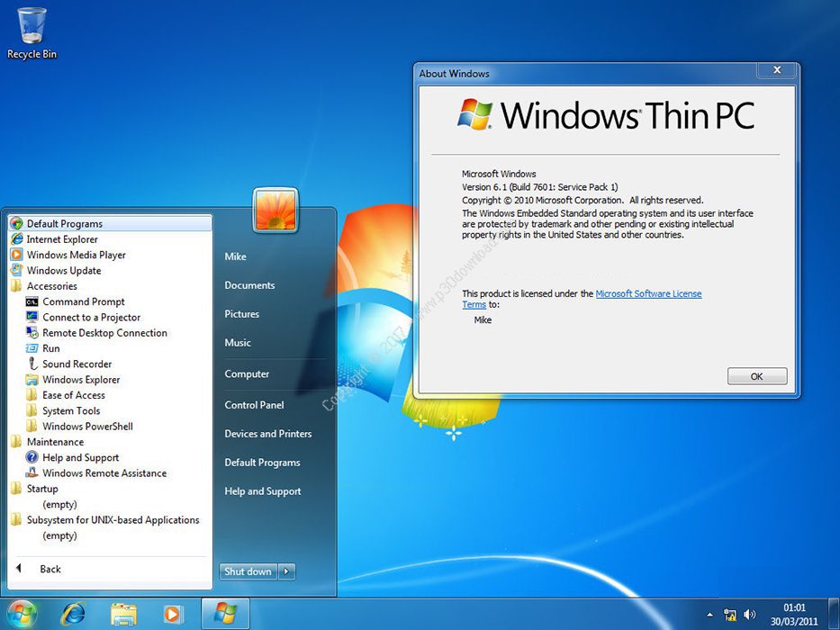The height and width of the screenshot is (630, 840).
Task: Open the volume control slider
Action: tap(748, 614)
